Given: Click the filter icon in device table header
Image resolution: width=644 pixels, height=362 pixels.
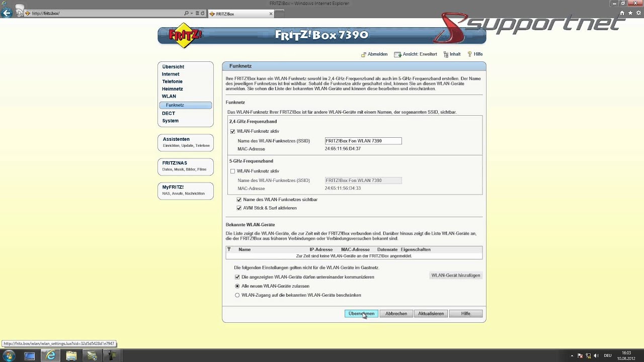Looking at the screenshot, I should [x=229, y=249].
